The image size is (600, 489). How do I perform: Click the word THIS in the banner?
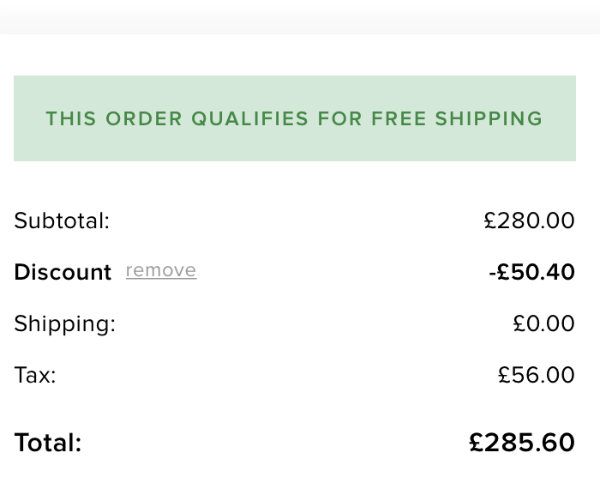click(x=70, y=119)
